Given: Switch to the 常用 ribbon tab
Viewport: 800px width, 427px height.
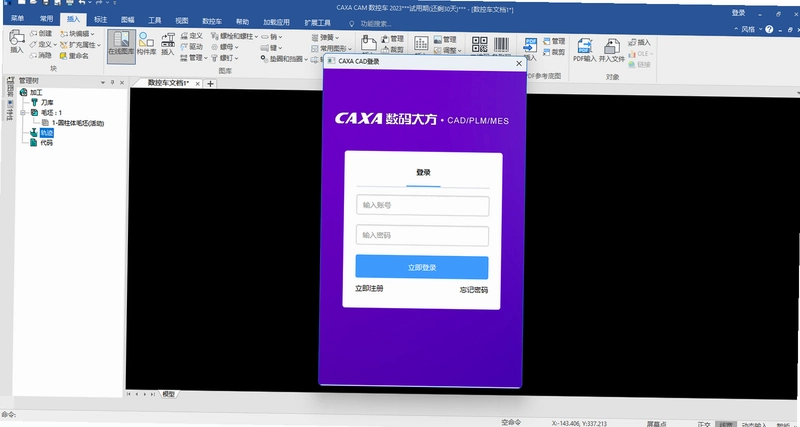Looking at the screenshot, I should (x=46, y=19).
